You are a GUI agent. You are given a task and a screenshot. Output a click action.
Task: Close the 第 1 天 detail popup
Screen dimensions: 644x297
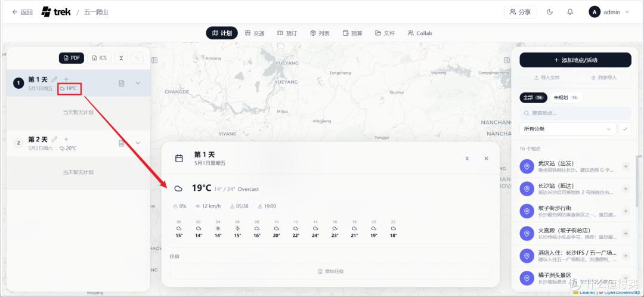pyautogui.click(x=487, y=159)
